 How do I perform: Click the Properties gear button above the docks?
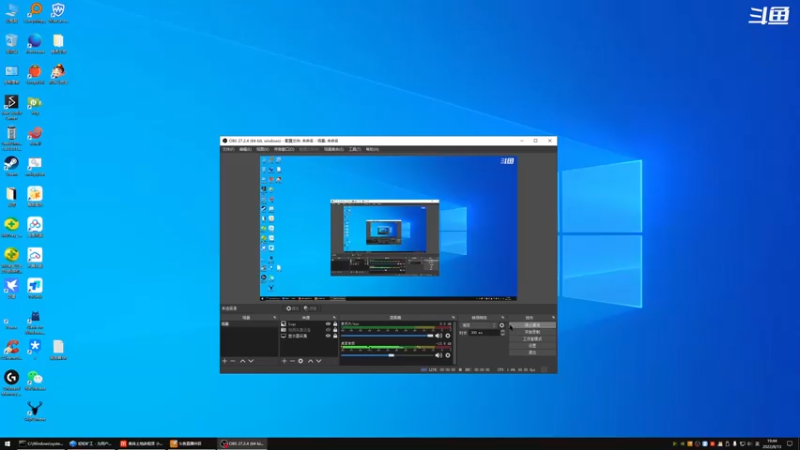pyautogui.click(x=292, y=308)
